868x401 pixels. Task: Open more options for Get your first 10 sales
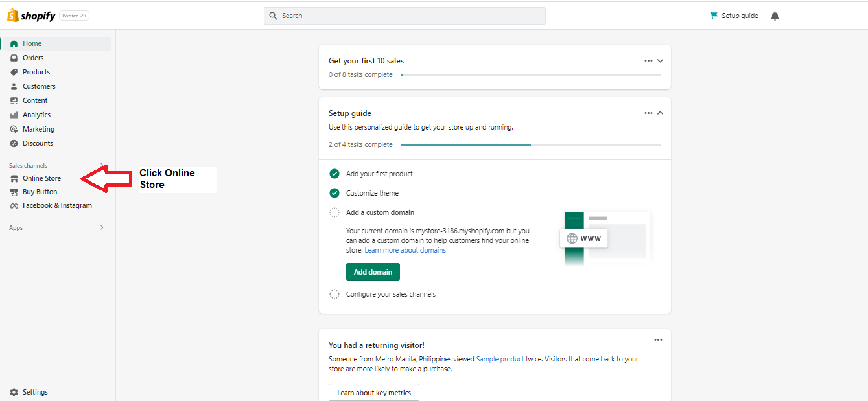tap(648, 60)
